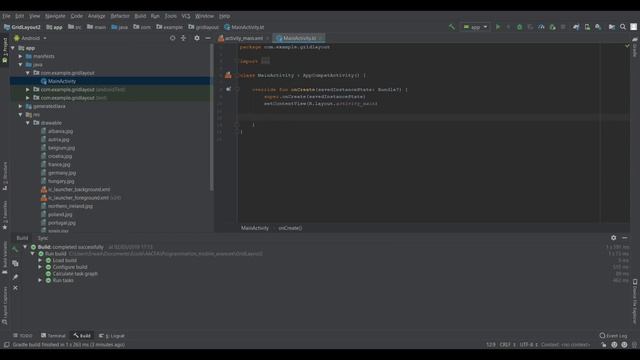Run the app with green play button

498,27
